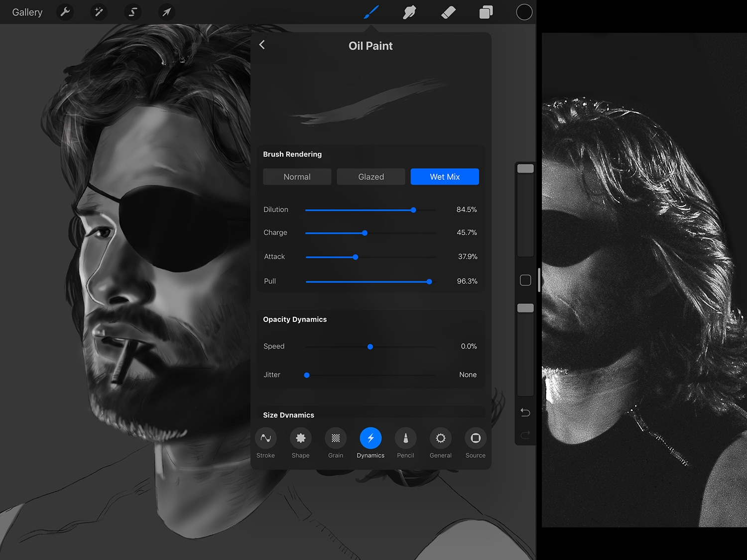
Task: Switch to the Grain tab
Action: click(x=336, y=443)
